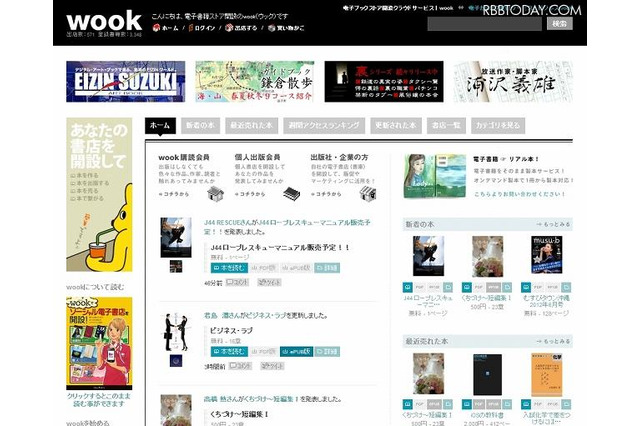Click ePUB icon under くちづけ in 新着の本

tap(493, 287)
